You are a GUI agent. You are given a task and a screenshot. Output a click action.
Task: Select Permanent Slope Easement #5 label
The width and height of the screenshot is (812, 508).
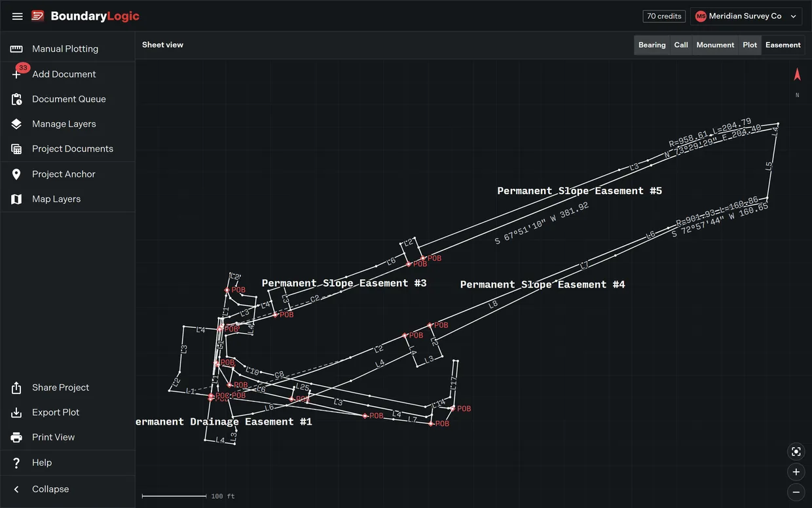580,191
